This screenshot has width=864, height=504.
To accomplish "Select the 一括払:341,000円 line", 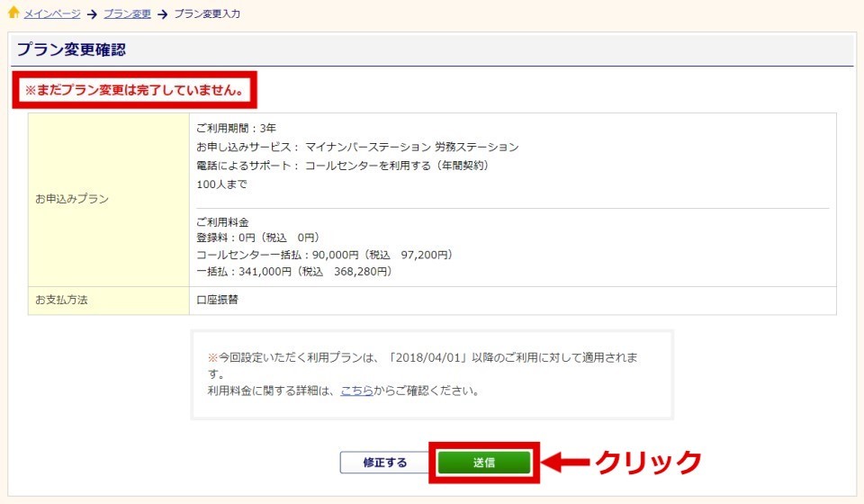I will pyautogui.click(x=294, y=271).
